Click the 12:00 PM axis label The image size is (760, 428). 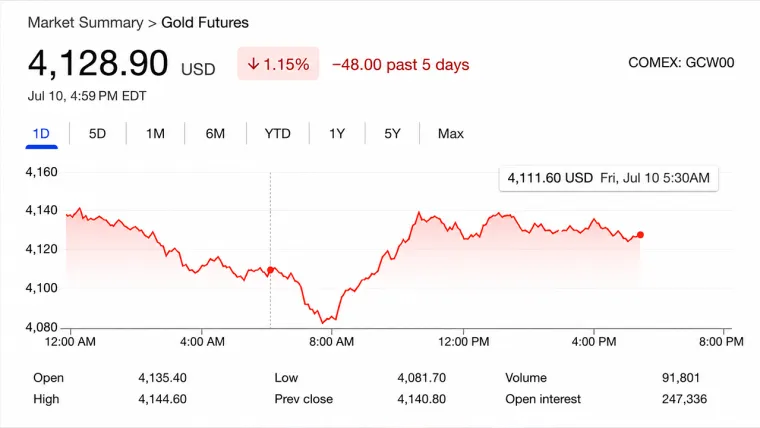point(464,342)
